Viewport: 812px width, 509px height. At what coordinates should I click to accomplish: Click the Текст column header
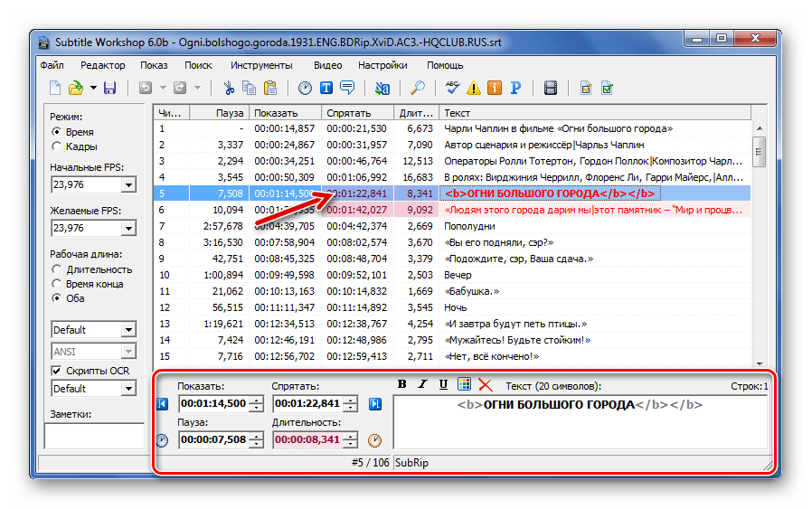[x=595, y=113]
